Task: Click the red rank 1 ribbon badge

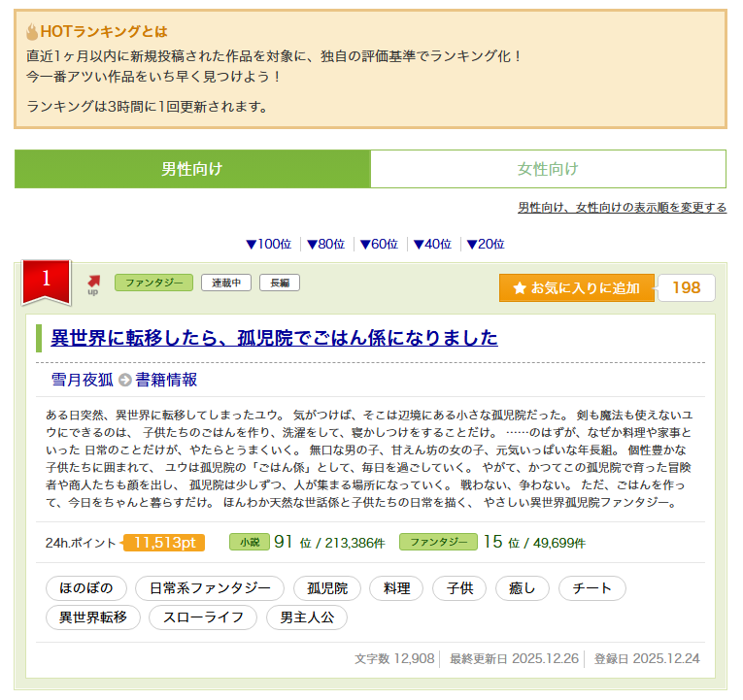Action: tap(46, 282)
